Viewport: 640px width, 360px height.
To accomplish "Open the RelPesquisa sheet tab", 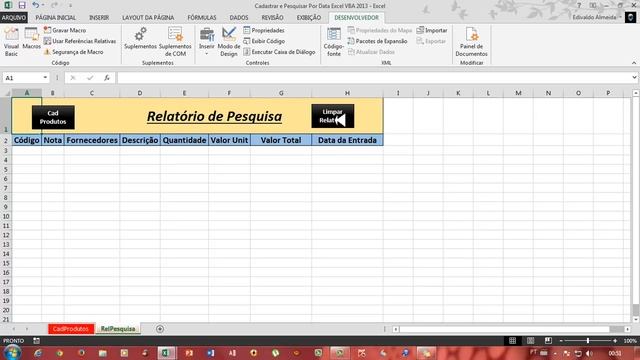I will coord(118,329).
